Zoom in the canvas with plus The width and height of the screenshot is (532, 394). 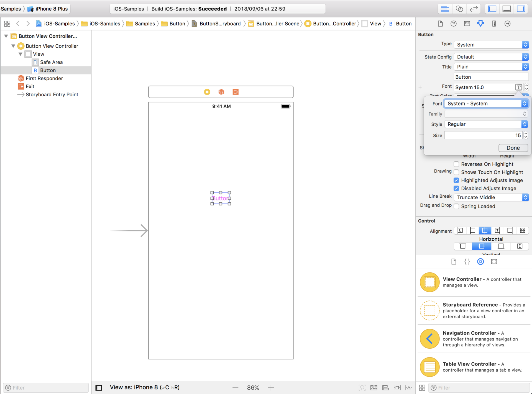pyautogui.click(x=271, y=388)
